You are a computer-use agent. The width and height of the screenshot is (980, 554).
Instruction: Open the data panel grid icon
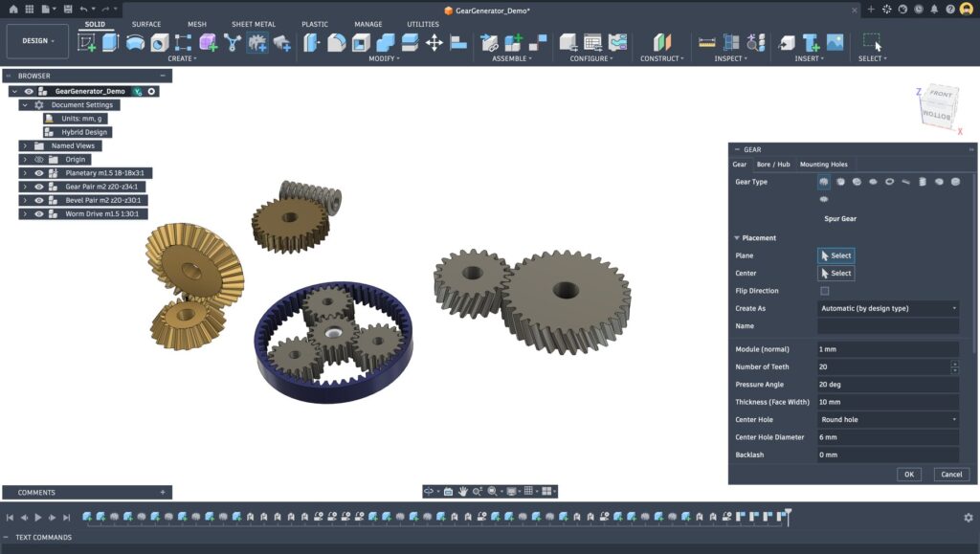30,10
